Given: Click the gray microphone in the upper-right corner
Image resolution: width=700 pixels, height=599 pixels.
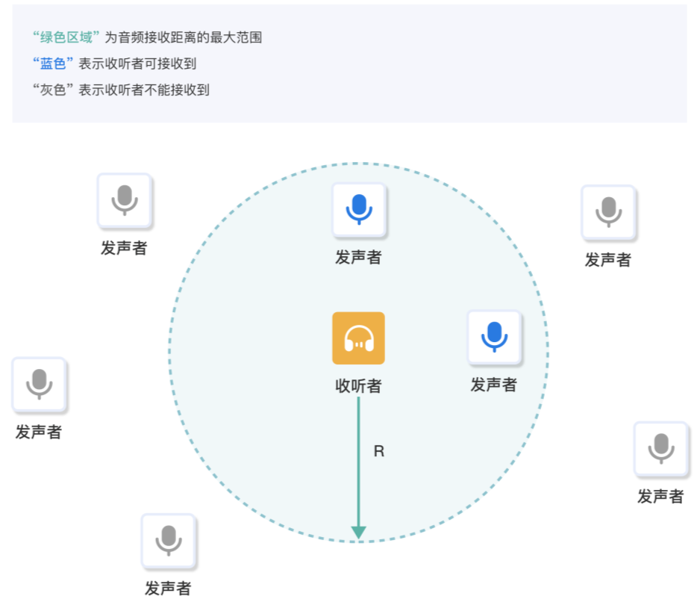Looking at the screenshot, I should tap(608, 212).
